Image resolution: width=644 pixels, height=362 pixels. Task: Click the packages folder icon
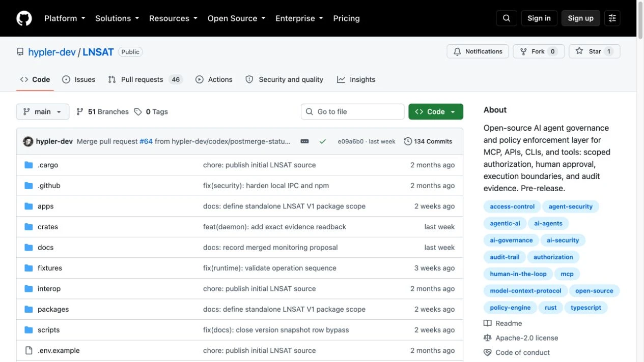click(29, 309)
